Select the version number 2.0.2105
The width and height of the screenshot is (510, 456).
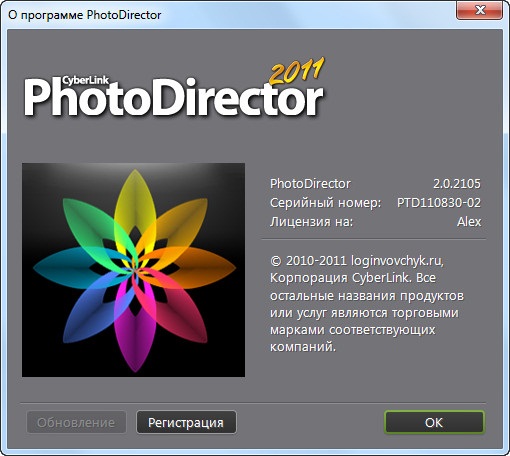[457, 184]
